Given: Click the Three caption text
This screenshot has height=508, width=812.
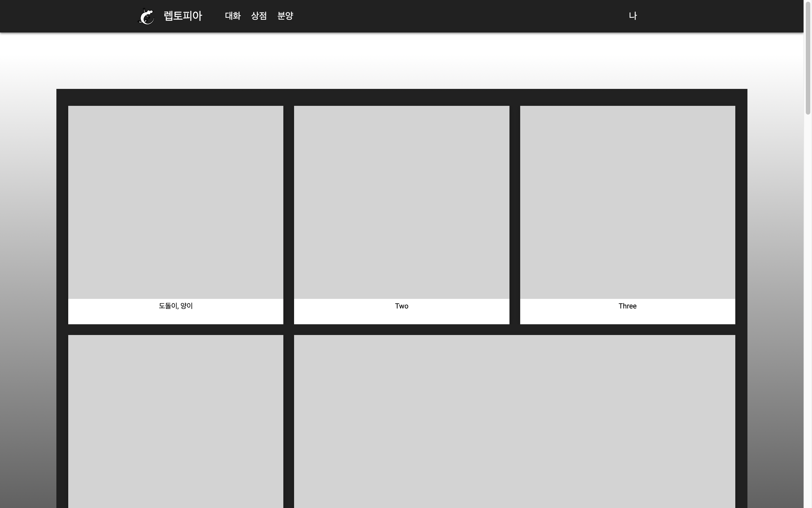Looking at the screenshot, I should 627,306.
